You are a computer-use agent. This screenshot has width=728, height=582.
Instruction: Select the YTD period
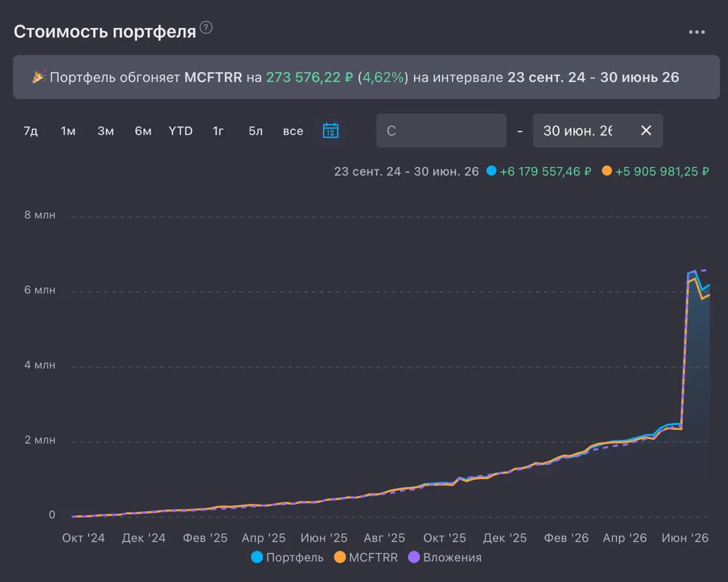(181, 131)
